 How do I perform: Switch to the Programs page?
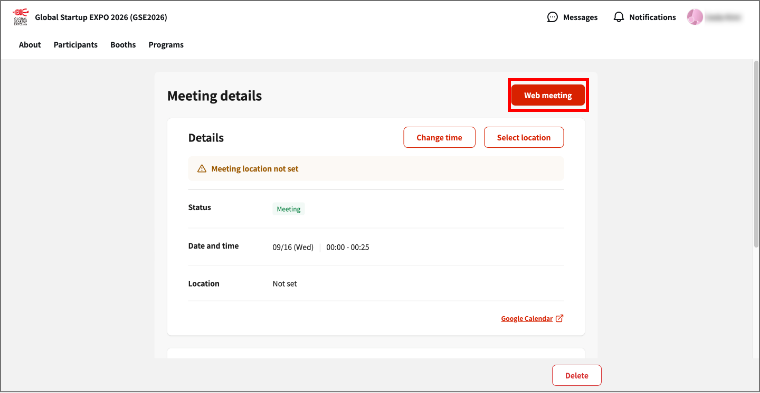point(166,45)
